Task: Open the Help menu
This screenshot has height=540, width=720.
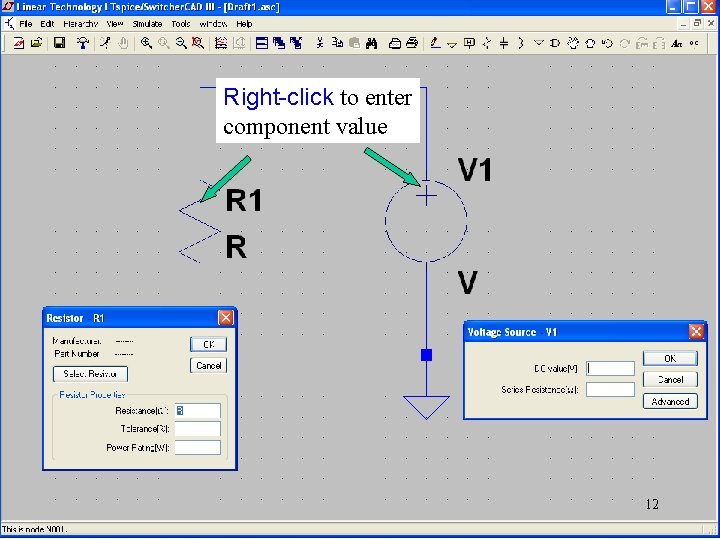Action: 244,24
